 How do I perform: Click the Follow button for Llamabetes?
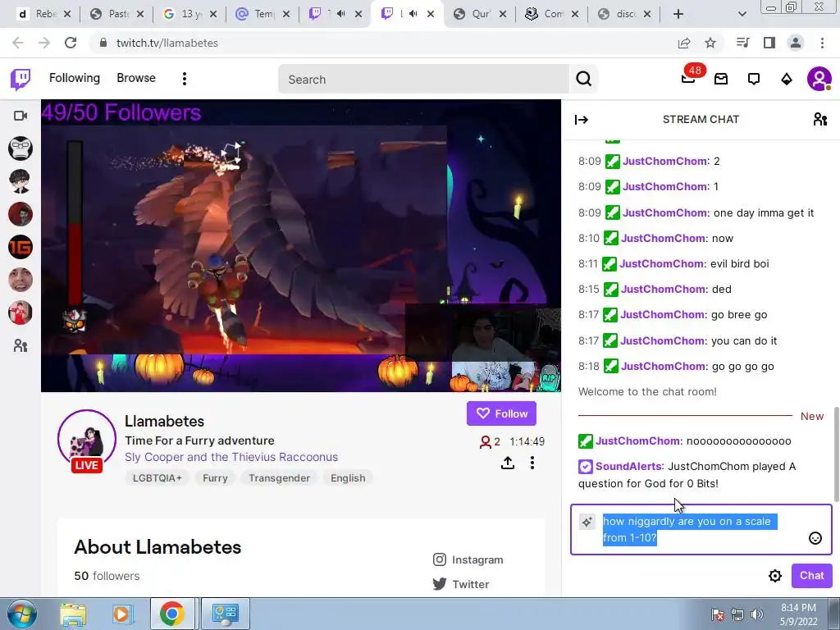coord(501,413)
